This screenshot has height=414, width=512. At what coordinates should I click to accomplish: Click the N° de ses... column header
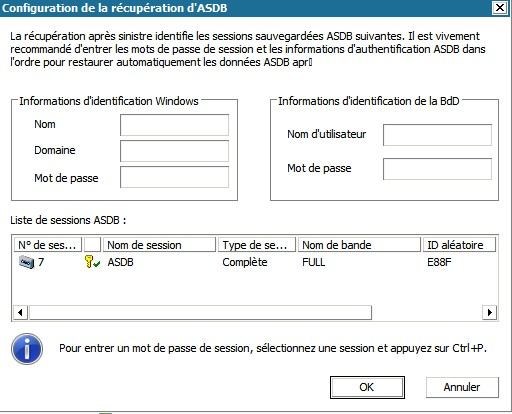click(48, 245)
